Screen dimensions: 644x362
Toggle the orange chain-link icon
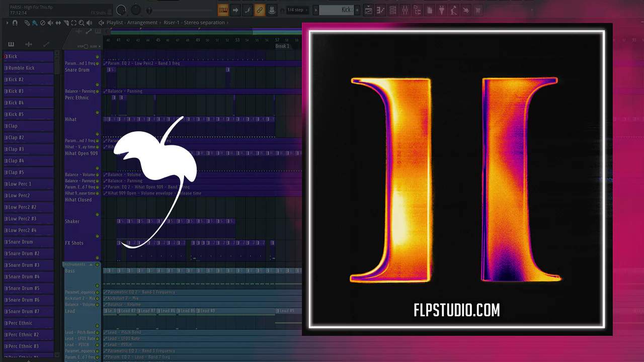pos(260,10)
